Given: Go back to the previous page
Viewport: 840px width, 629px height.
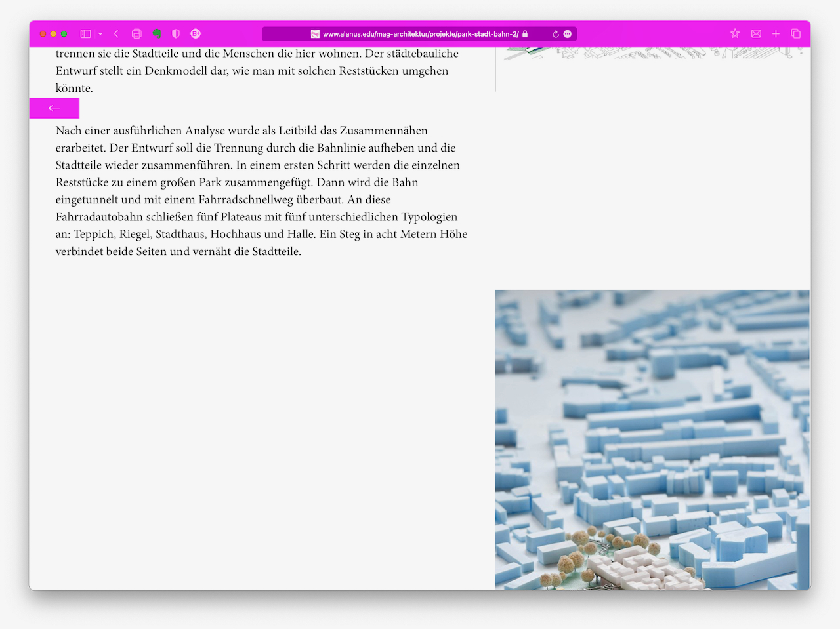Looking at the screenshot, I should [116, 33].
